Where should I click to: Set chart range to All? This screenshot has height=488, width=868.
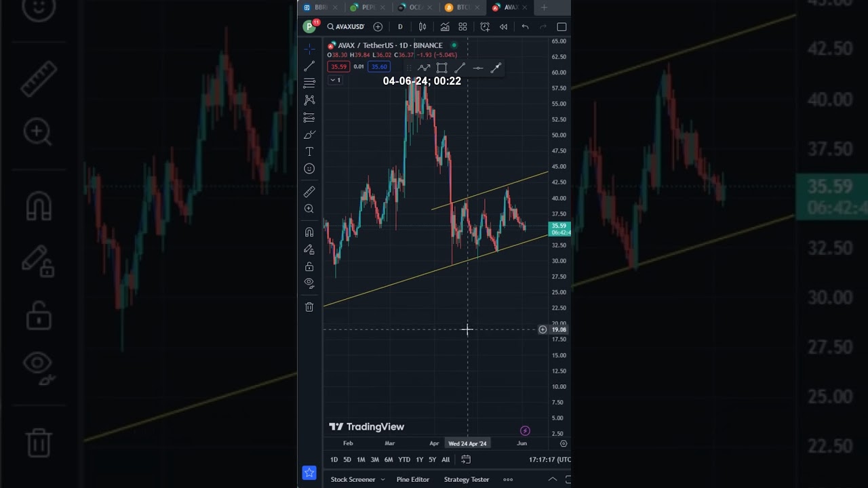pyautogui.click(x=446, y=460)
